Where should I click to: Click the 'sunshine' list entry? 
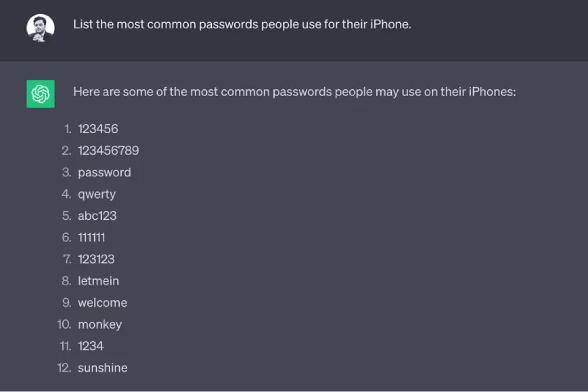102,368
